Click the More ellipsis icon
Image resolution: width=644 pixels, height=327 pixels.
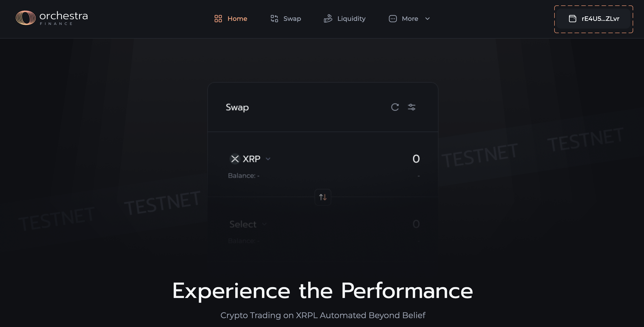(x=392, y=19)
